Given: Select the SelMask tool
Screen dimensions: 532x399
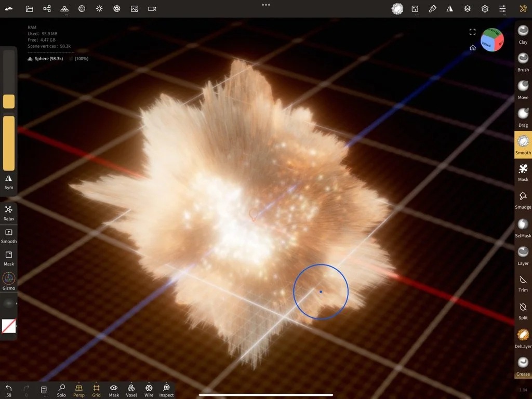Looking at the screenshot, I should click(x=523, y=228).
